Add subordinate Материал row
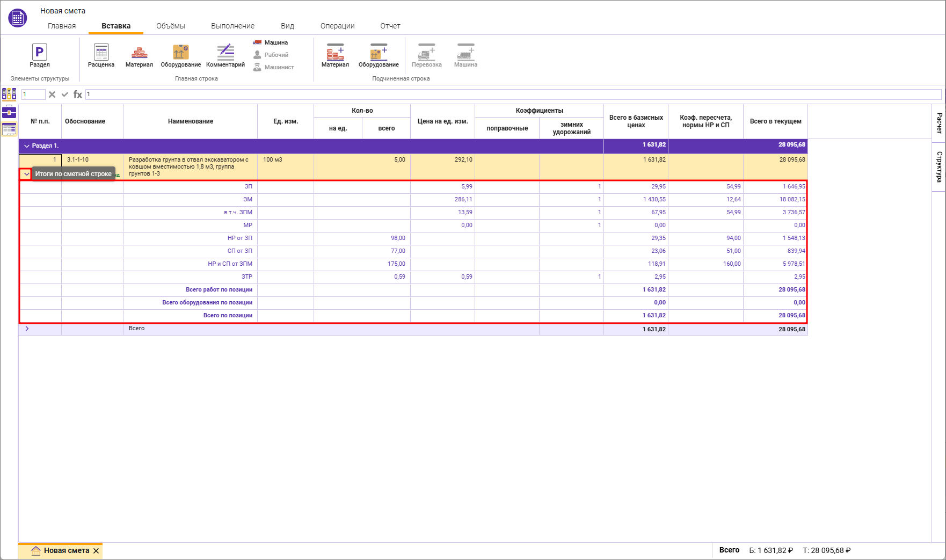This screenshot has width=946, height=560. coord(335,55)
